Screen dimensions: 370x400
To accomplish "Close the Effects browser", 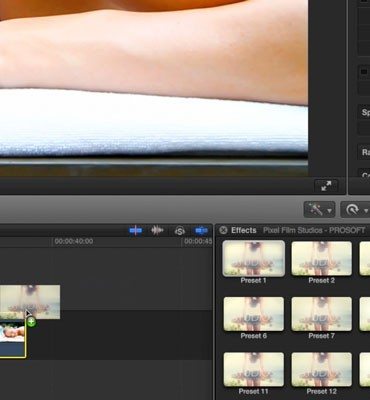I will (x=223, y=230).
